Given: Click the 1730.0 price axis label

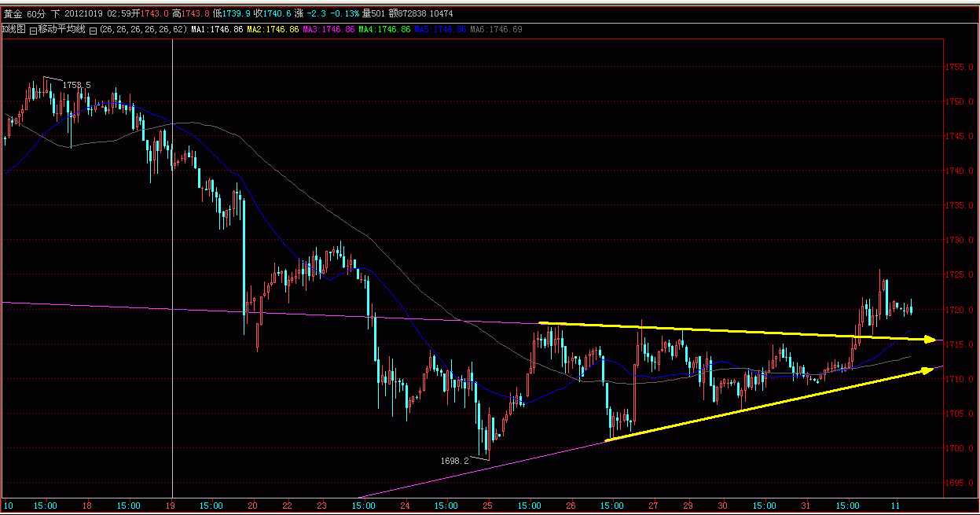Looking at the screenshot, I should 959,240.
